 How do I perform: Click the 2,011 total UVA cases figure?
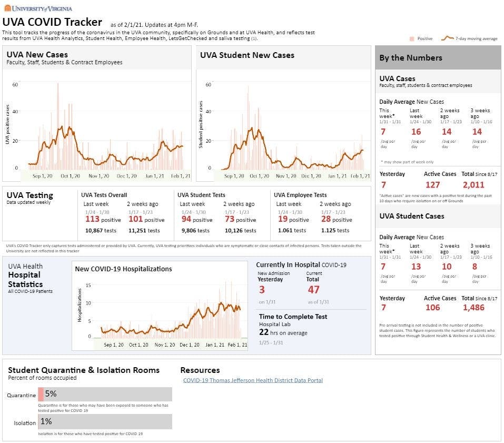click(x=473, y=185)
